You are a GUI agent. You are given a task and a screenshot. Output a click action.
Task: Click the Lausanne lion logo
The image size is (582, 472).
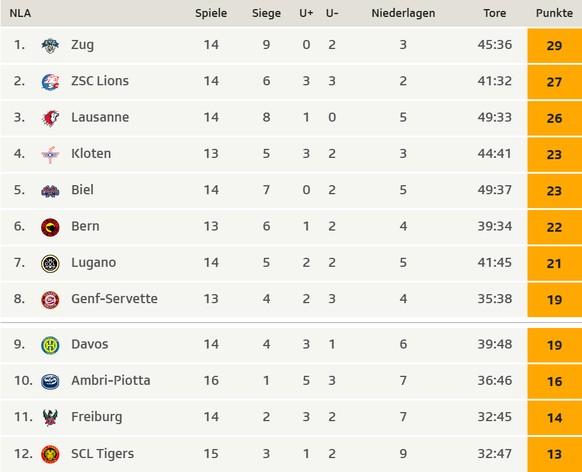(x=50, y=118)
